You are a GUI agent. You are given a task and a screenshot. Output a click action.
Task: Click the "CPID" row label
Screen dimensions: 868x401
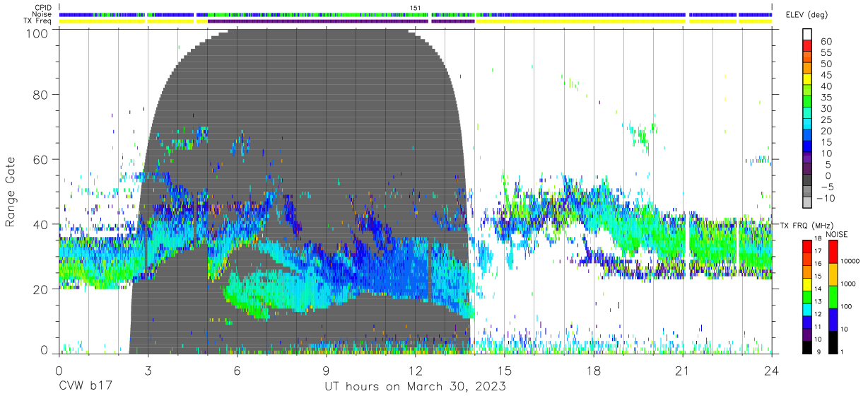[43, 8]
